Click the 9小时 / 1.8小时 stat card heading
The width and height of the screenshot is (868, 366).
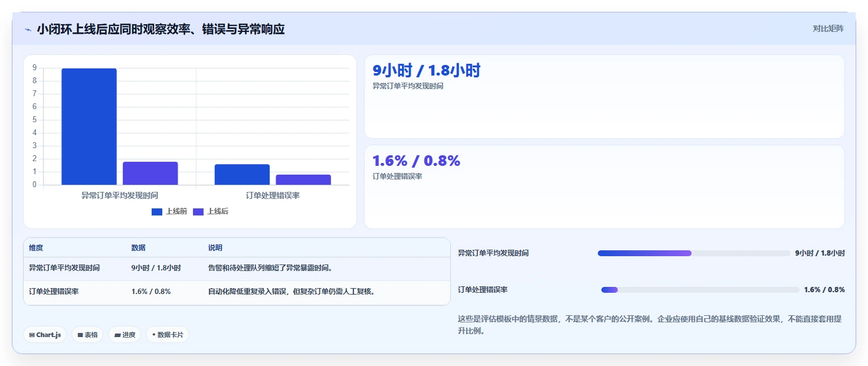click(427, 71)
